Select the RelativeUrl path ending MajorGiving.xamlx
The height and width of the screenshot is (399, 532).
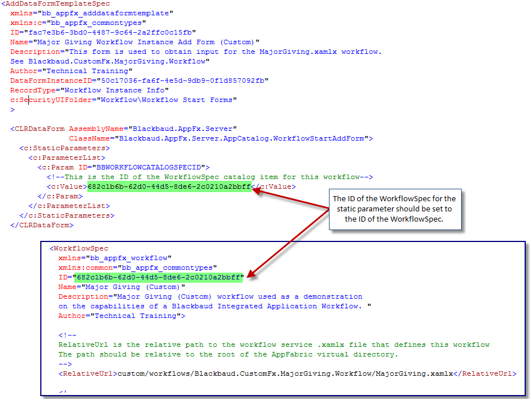pos(285,373)
